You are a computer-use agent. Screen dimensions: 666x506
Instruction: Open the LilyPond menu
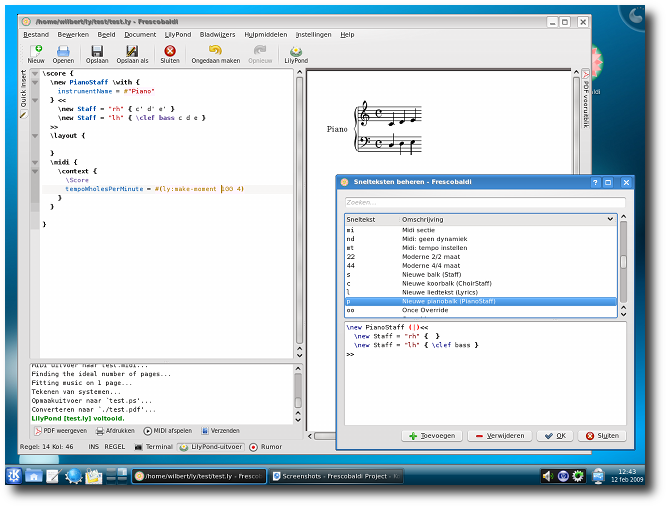(x=178, y=35)
